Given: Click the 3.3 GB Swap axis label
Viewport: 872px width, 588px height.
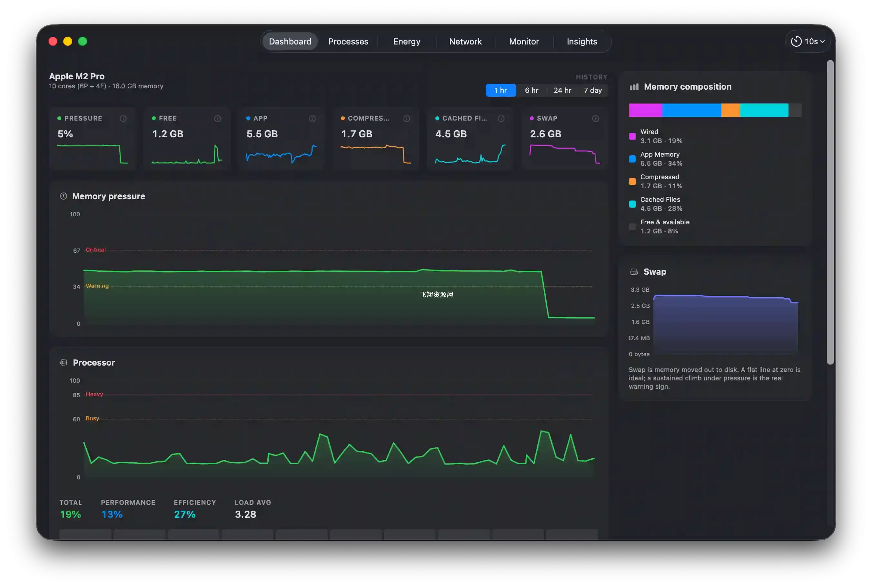Looking at the screenshot, I should [x=640, y=289].
